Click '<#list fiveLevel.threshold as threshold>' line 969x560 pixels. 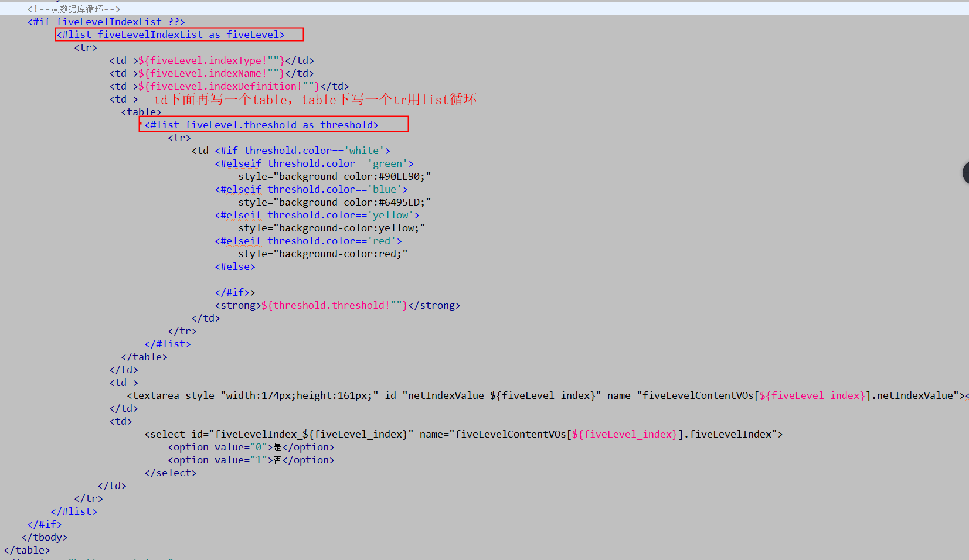click(261, 125)
